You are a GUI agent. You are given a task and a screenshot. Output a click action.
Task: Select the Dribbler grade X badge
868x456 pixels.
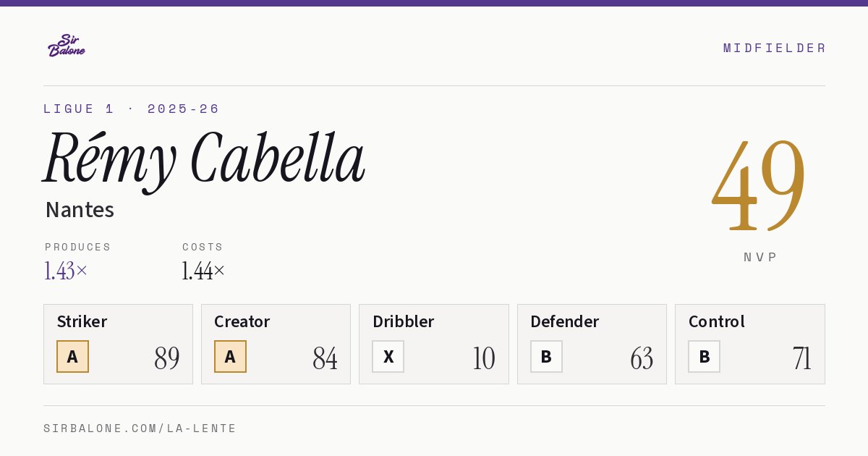(388, 356)
